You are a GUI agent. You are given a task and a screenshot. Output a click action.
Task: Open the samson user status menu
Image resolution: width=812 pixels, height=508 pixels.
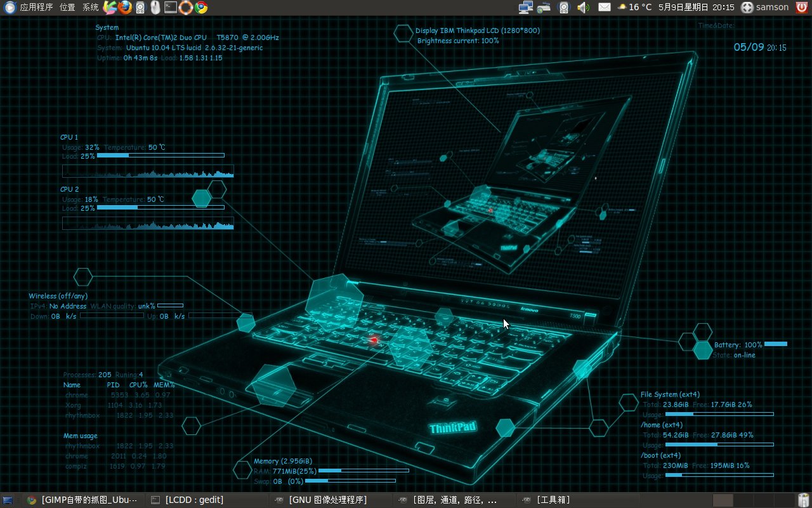point(765,8)
